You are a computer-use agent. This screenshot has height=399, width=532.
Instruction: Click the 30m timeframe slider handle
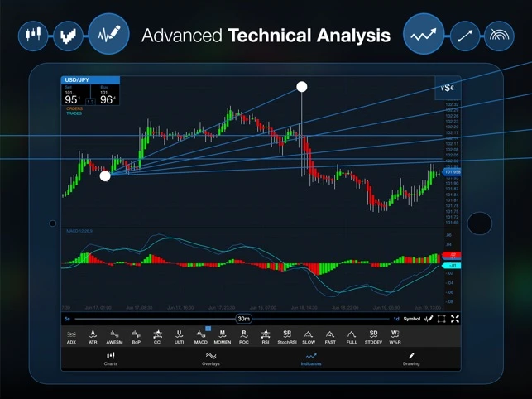243,319
